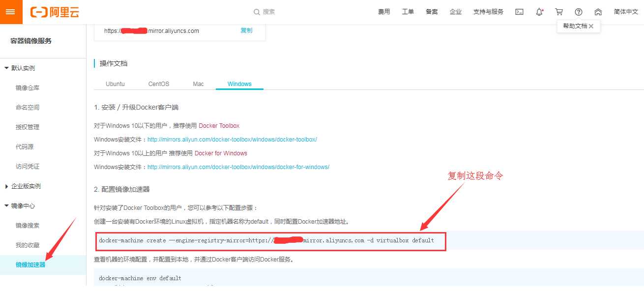Open 我的收藏 in sidebar
The height and width of the screenshot is (292, 644).
coord(28,245)
